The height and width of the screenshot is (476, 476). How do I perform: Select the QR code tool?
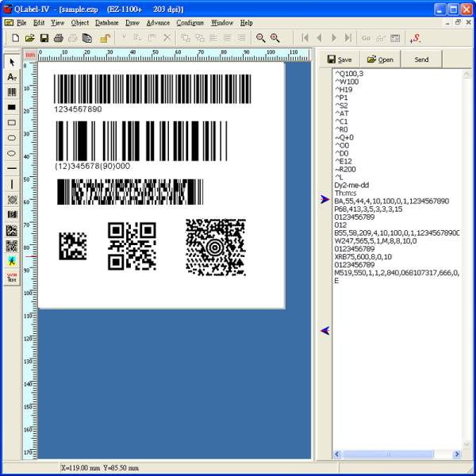tap(12, 246)
